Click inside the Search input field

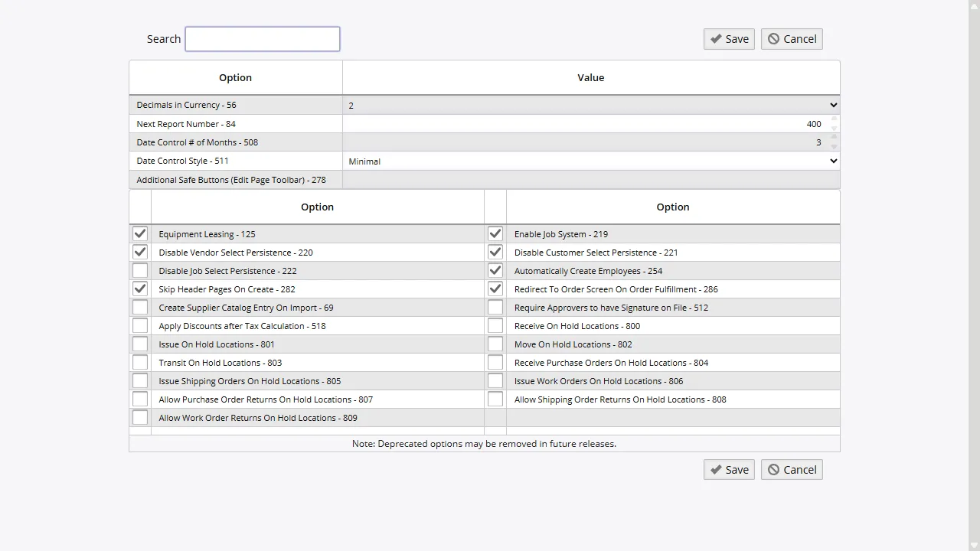click(262, 38)
